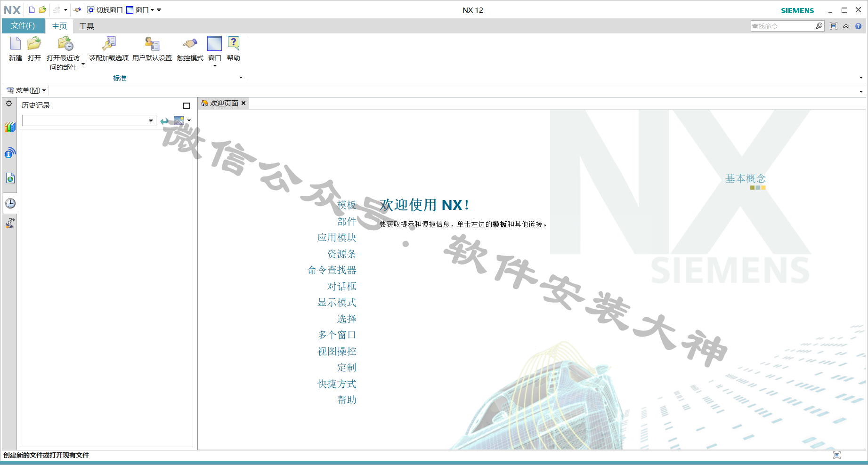Click the Open folder icon in quick access toolbar
868x465 pixels.
(42, 10)
